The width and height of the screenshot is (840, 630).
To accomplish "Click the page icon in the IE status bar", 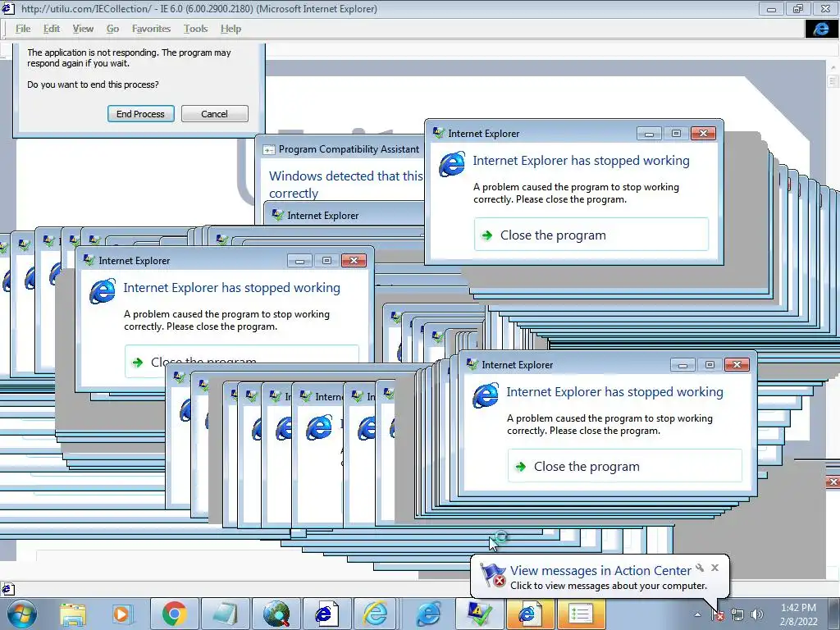I will tap(7, 589).
